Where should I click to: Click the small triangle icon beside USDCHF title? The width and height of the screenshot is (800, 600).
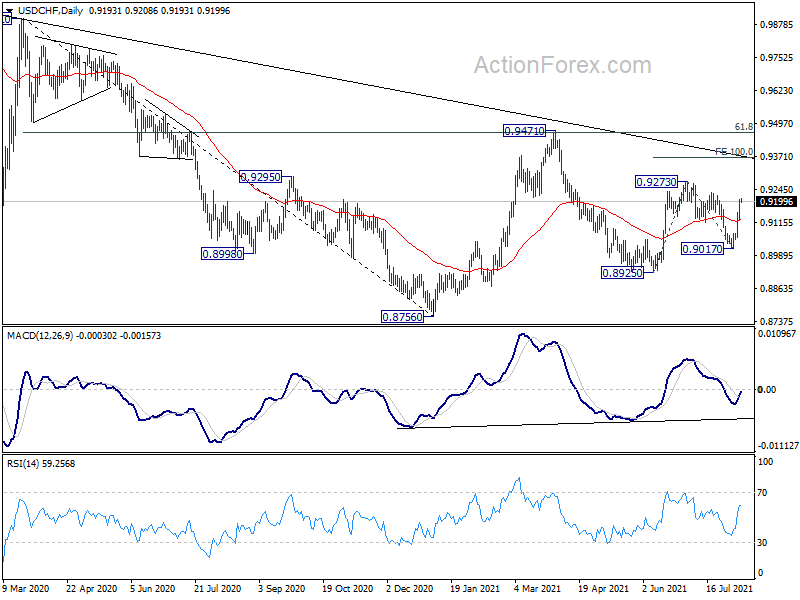pyautogui.click(x=10, y=11)
